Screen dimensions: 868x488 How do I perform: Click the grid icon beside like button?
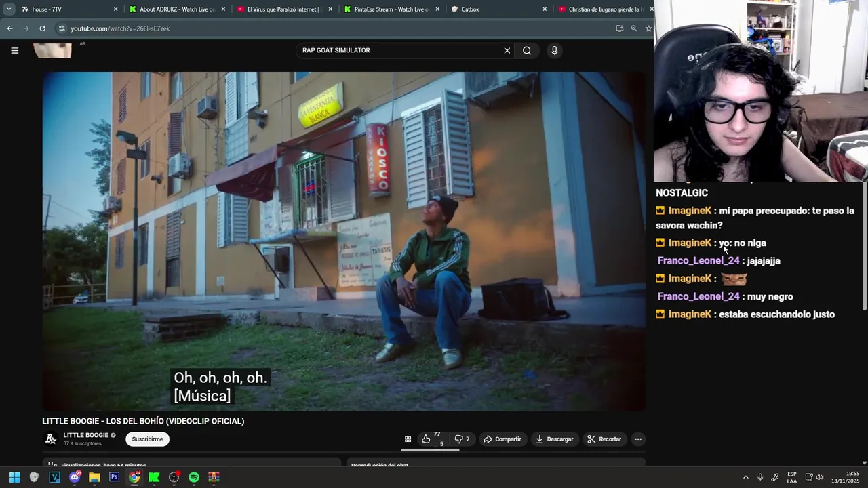click(x=408, y=439)
